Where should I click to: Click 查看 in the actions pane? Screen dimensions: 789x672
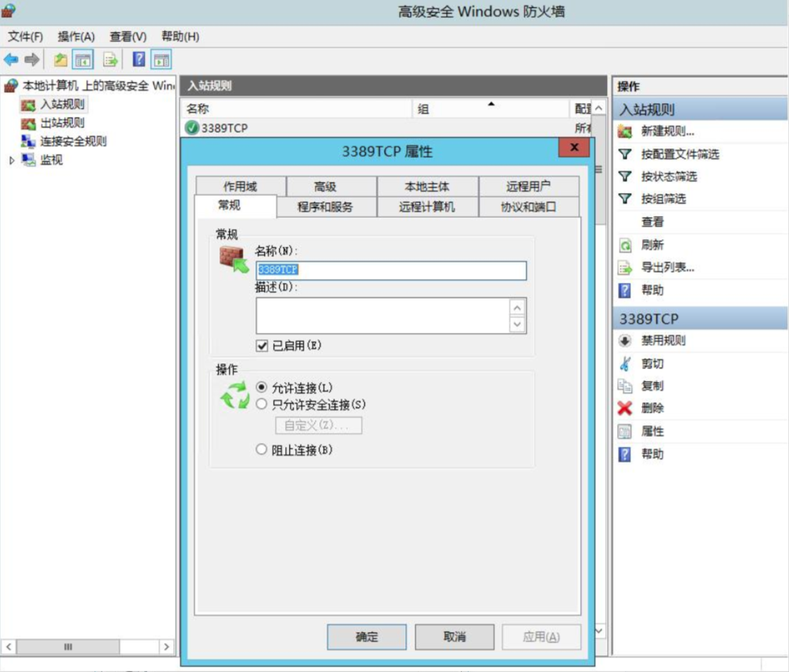652,222
